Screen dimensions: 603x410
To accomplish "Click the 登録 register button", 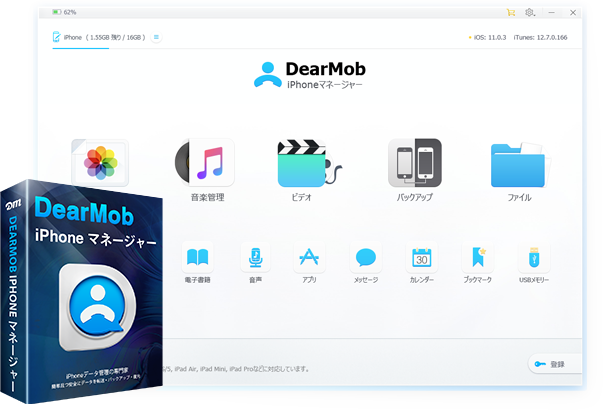I will [x=554, y=364].
